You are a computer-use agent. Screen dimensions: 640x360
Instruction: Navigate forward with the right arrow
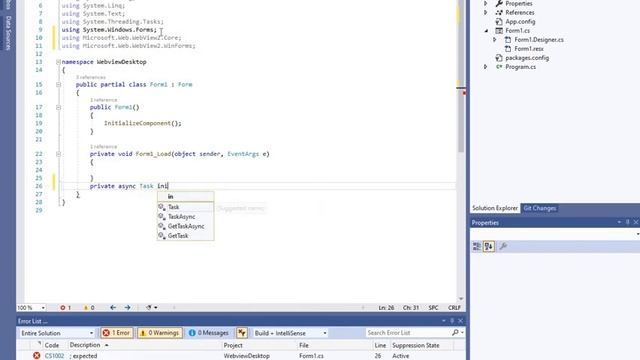coord(128,307)
